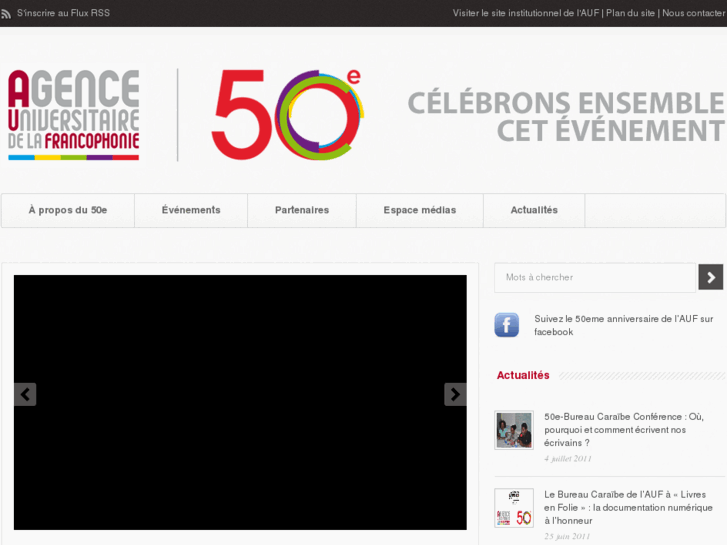Read 50e-Bureau Caraïbe Conférence article

pyautogui.click(x=624, y=430)
